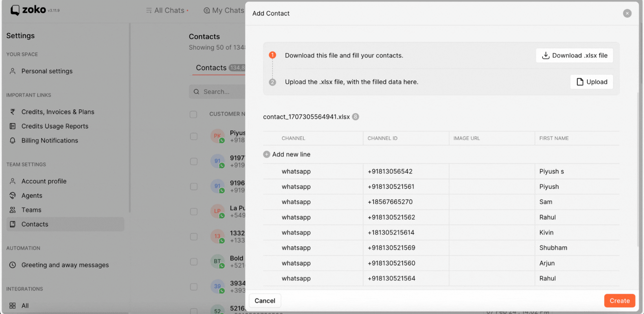The image size is (644, 314).
Task: Click the PK avatar for Piyush contact
Action: point(217,136)
